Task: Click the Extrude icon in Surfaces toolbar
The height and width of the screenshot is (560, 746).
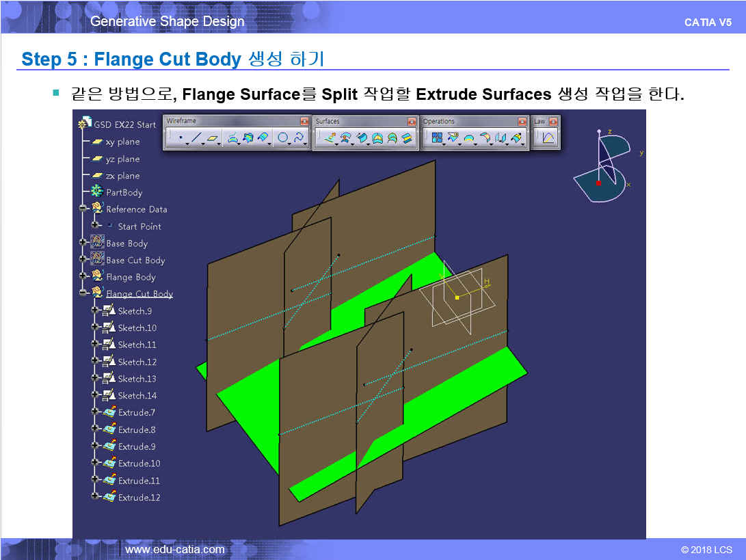Action: tap(330, 138)
